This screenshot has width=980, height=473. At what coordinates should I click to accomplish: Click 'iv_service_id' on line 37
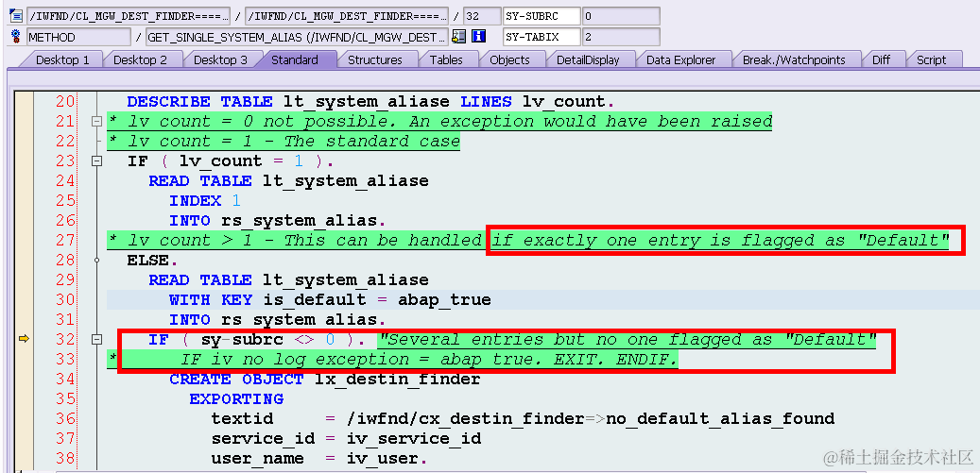414,438
